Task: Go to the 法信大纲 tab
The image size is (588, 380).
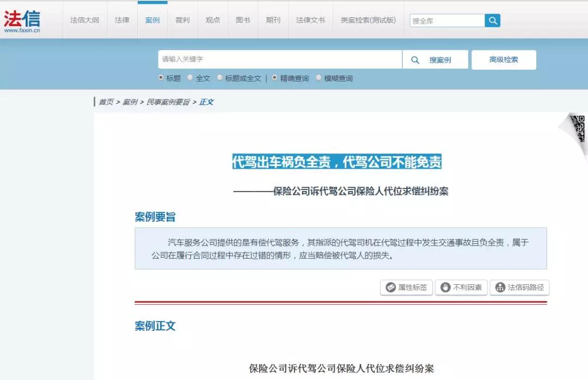Action: click(x=84, y=20)
